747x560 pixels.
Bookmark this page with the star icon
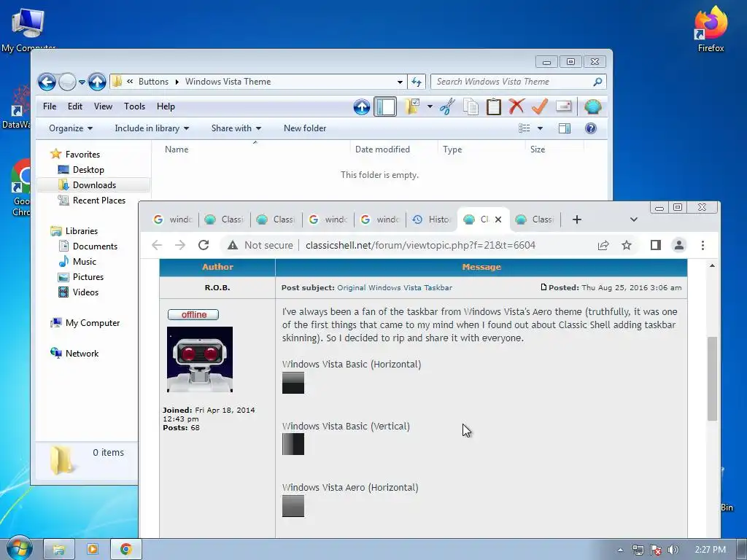pos(627,245)
